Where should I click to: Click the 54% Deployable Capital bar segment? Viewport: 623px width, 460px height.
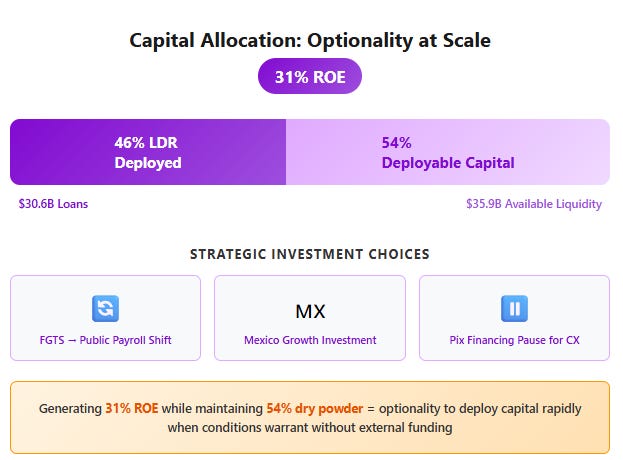(448, 152)
